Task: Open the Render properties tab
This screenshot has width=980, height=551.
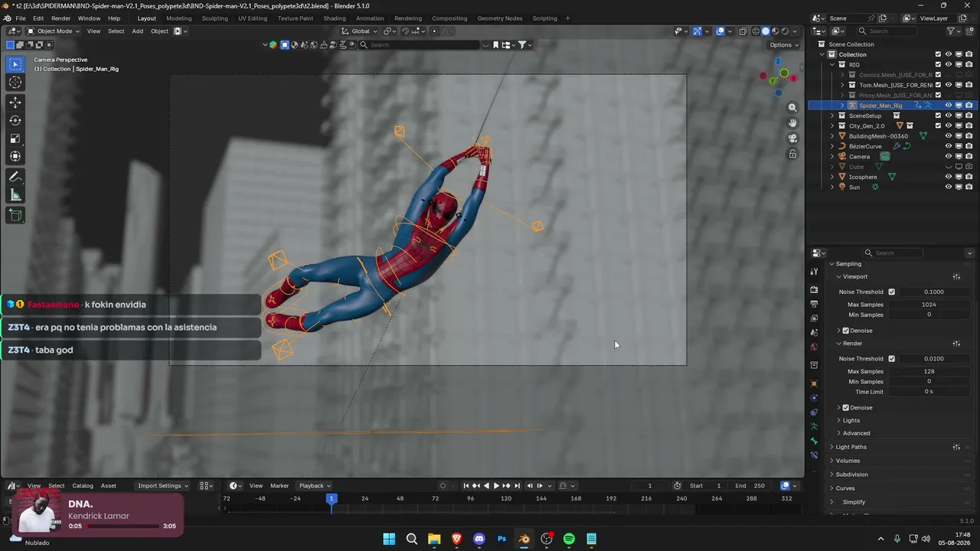Action: [x=814, y=290]
